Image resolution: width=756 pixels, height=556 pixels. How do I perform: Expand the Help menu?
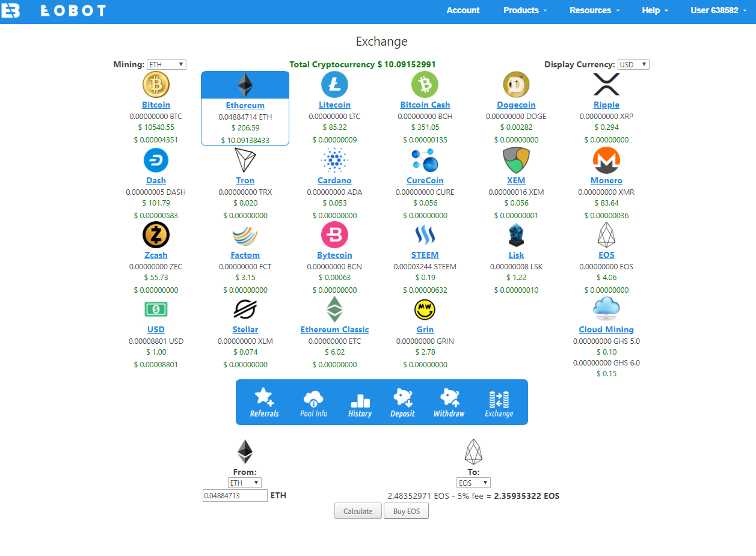pos(655,10)
